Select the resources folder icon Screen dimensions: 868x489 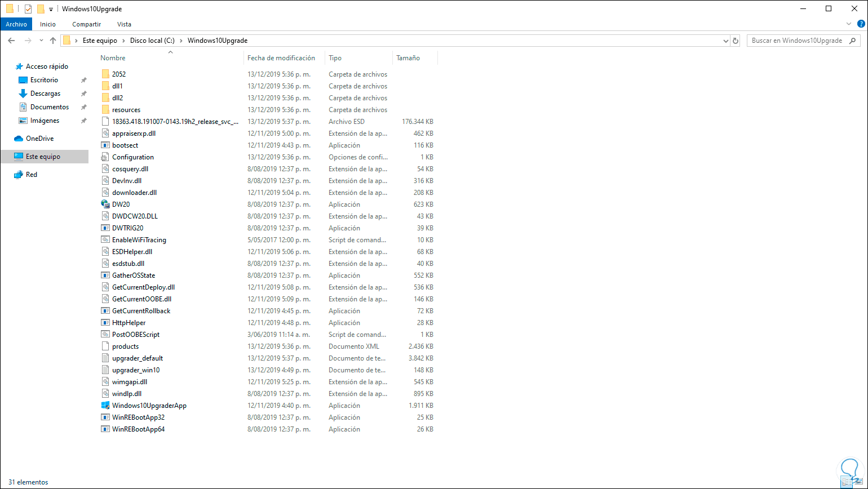point(105,110)
